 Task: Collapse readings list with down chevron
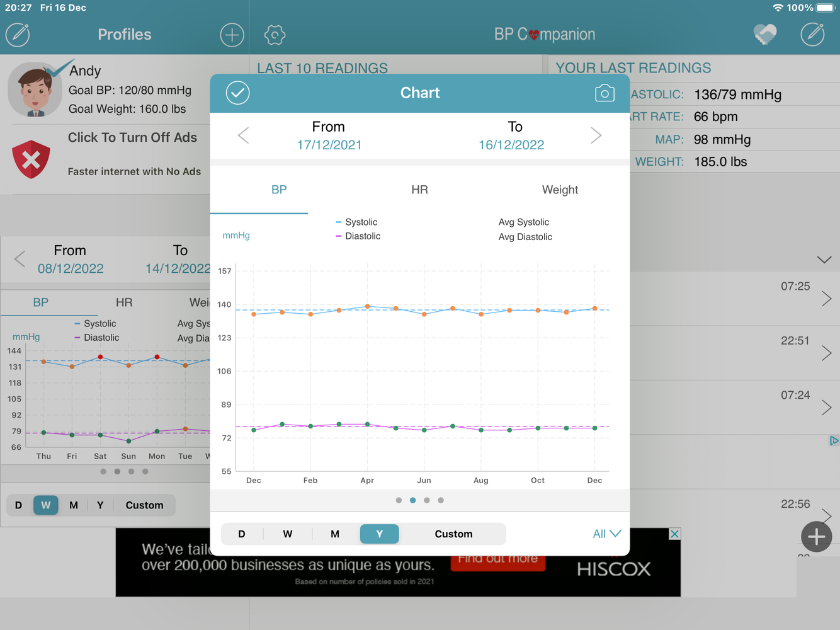824,260
